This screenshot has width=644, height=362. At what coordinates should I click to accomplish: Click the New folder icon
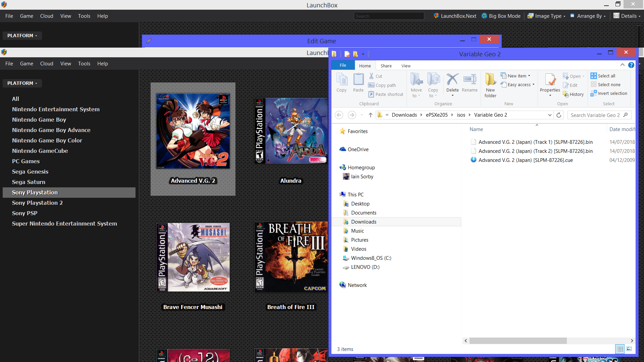[x=490, y=80]
